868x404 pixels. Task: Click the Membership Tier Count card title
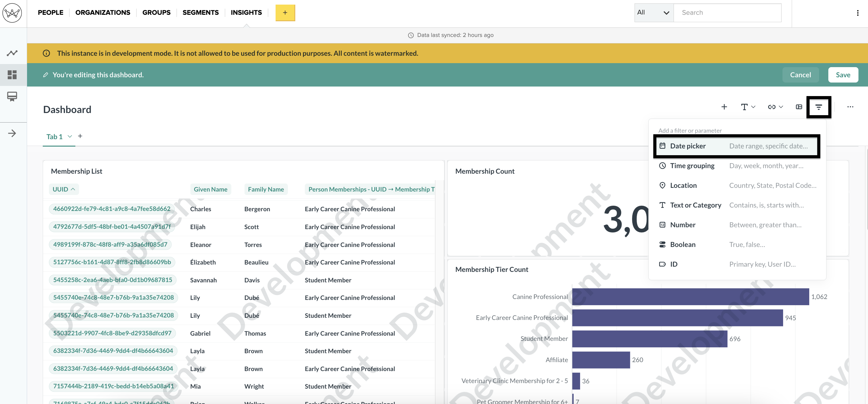click(492, 269)
